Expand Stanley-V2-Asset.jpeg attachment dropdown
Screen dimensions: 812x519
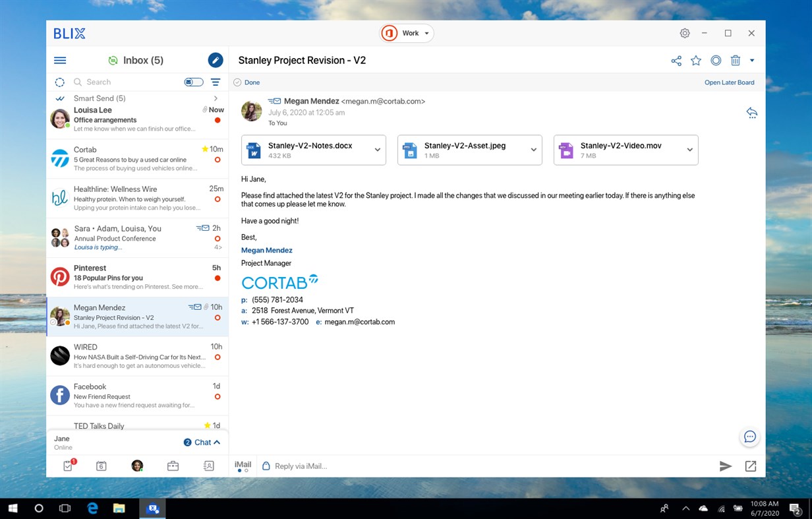coord(534,150)
